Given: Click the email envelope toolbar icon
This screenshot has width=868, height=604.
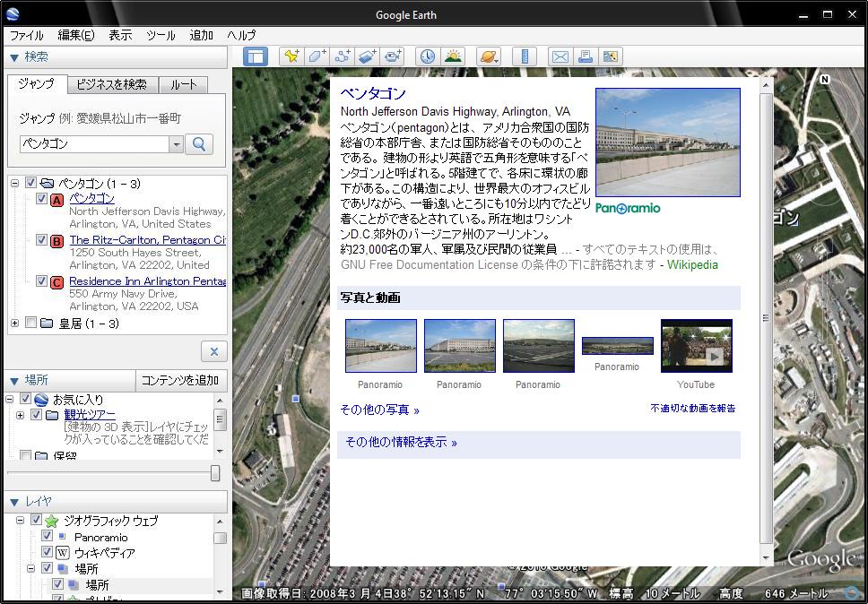Looking at the screenshot, I should pos(560,56).
